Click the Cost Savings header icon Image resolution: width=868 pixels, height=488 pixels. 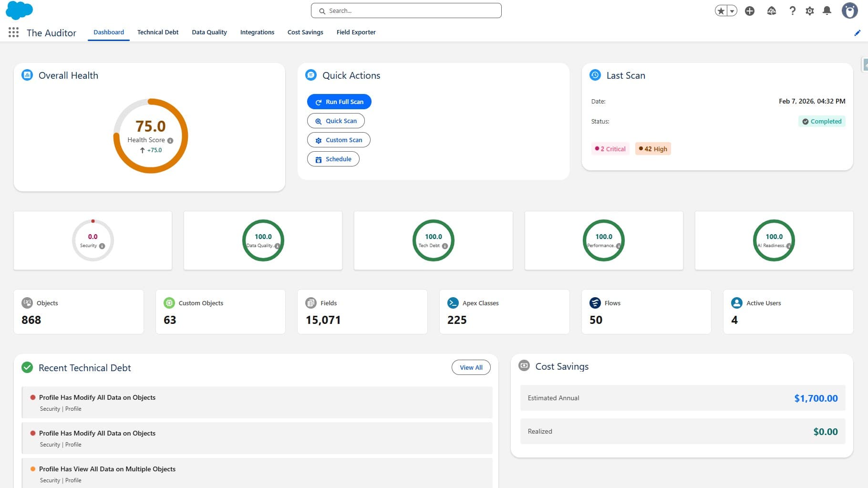point(524,366)
